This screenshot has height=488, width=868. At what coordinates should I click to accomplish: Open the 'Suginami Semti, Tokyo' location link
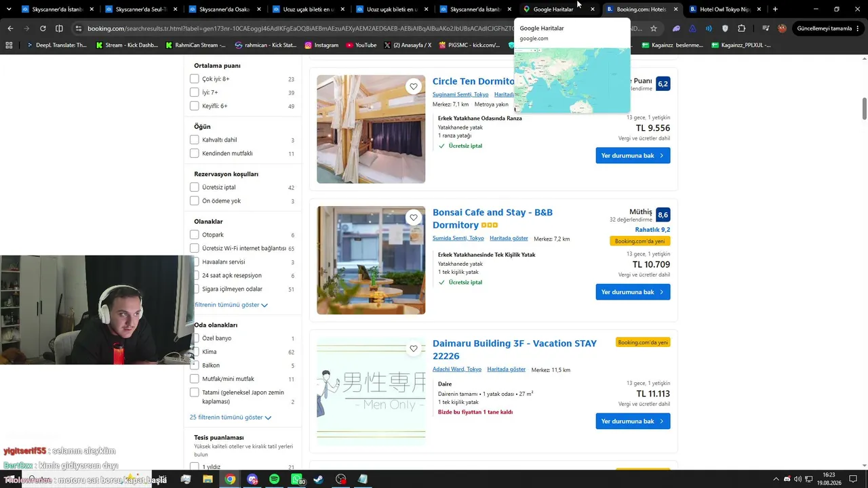coord(460,94)
